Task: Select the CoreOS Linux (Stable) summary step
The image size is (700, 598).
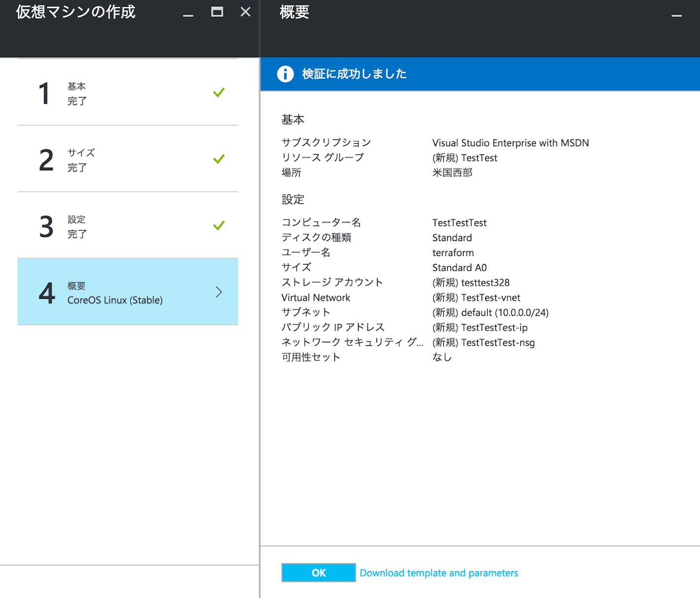Action: [115, 300]
